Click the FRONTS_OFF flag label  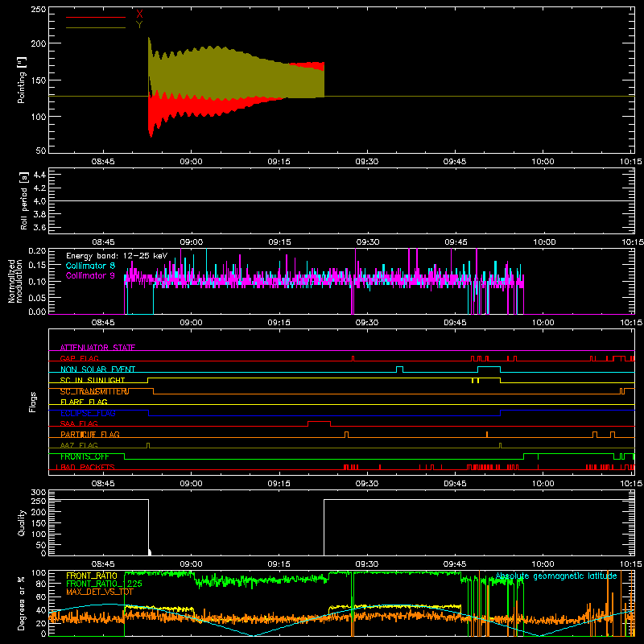[85, 456]
